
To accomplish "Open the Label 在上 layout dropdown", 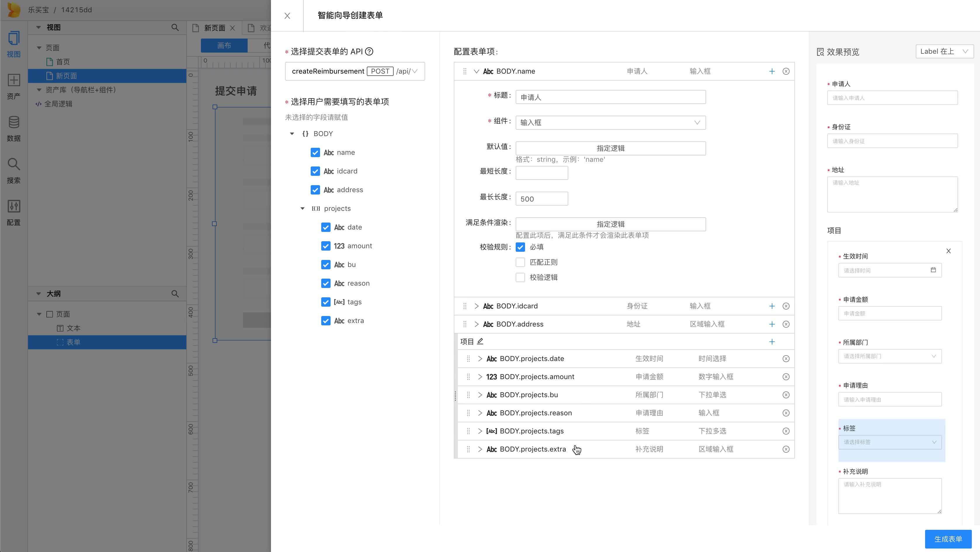I will coord(944,51).
